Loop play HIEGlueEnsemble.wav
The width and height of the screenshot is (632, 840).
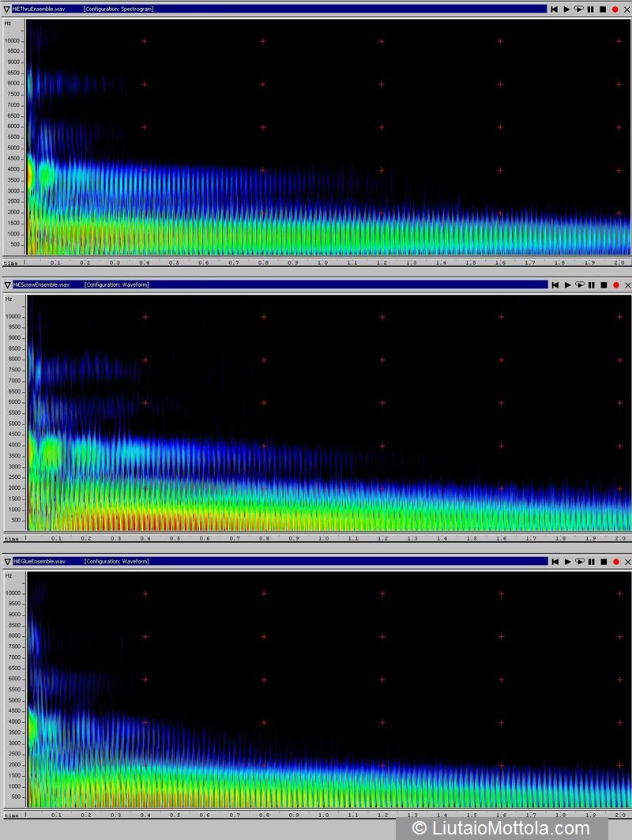580,561
